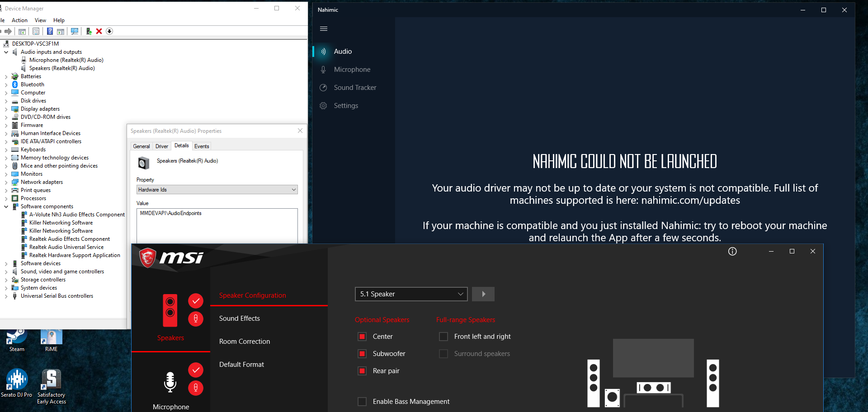Screen dimensions: 868x412
Task: Expand the Display adapters node
Action: [x=6, y=109]
